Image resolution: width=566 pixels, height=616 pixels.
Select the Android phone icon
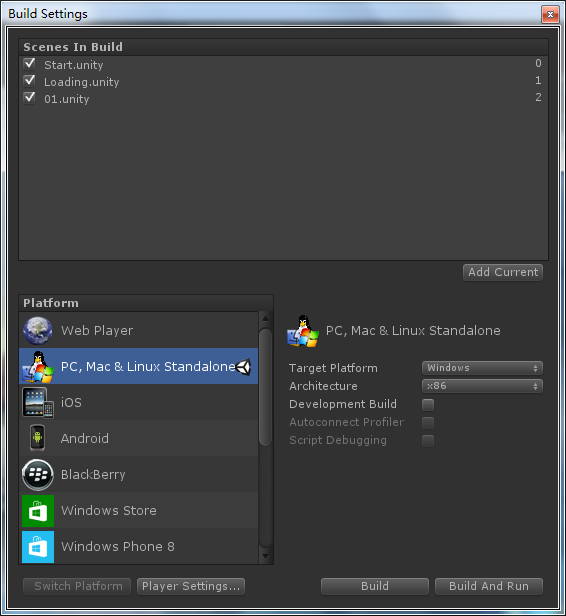(38, 438)
